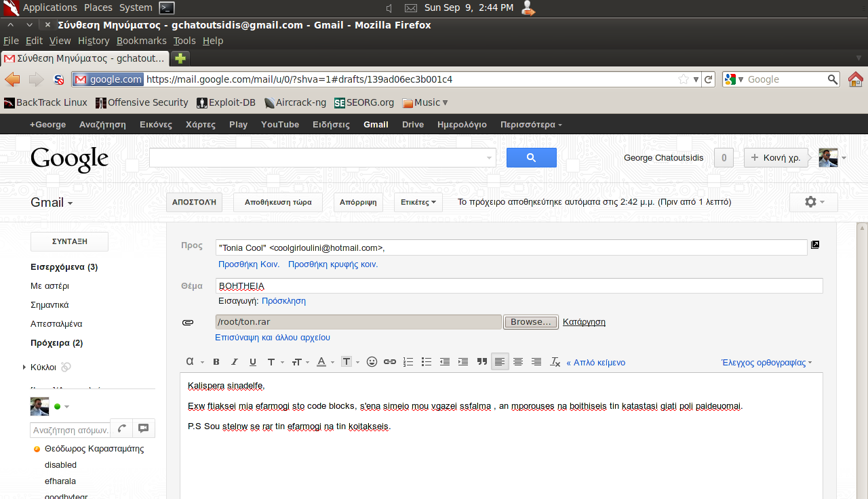Open the chat status dropdown arrow
The image size is (868, 499).
tap(66, 407)
